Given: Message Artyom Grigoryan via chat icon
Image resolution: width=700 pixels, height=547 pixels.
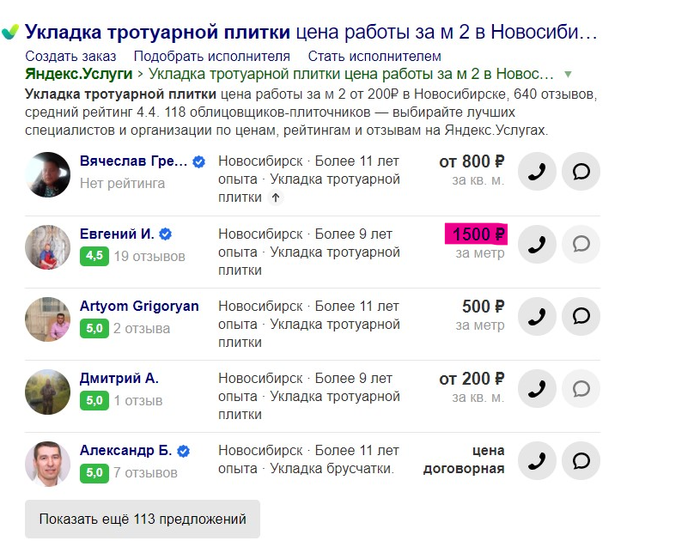Looking at the screenshot, I should 581,316.
